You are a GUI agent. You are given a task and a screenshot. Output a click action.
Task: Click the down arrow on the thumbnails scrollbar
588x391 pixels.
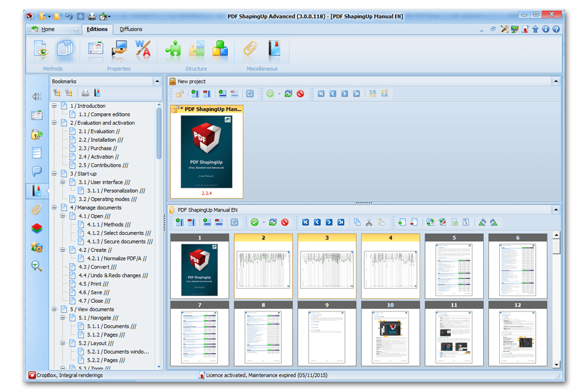[557, 364]
